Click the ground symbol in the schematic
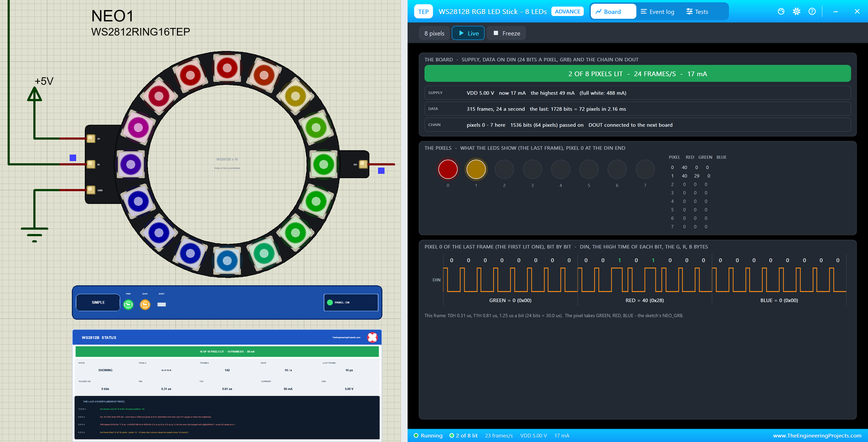The image size is (868, 442). [x=34, y=234]
